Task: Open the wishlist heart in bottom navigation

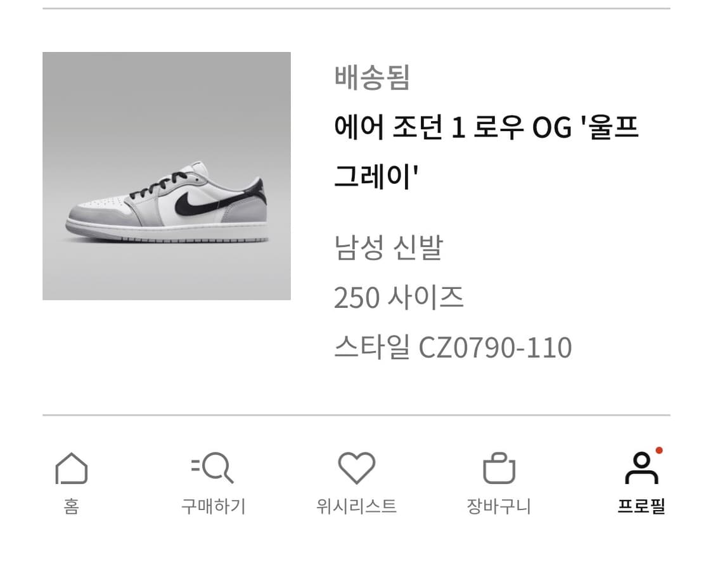Action: [x=356, y=468]
